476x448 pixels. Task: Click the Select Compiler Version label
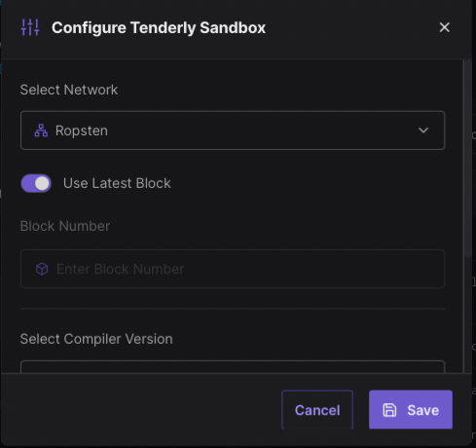coord(96,339)
